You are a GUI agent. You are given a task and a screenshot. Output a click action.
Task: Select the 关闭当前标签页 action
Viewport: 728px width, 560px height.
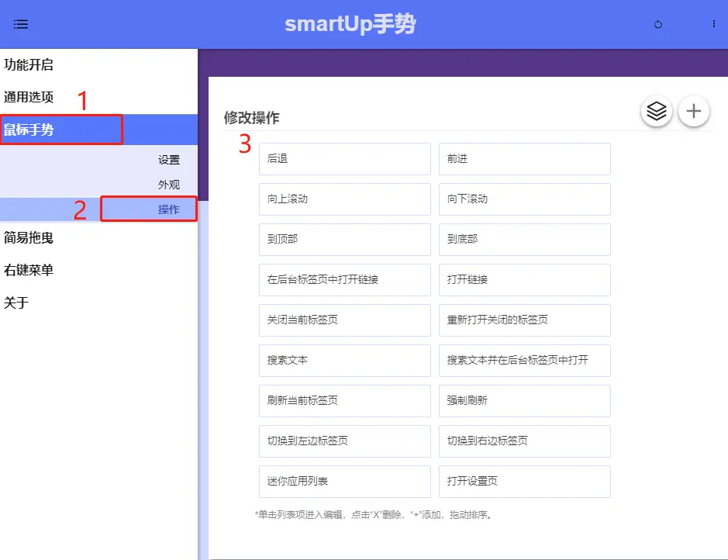[x=344, y=320]
